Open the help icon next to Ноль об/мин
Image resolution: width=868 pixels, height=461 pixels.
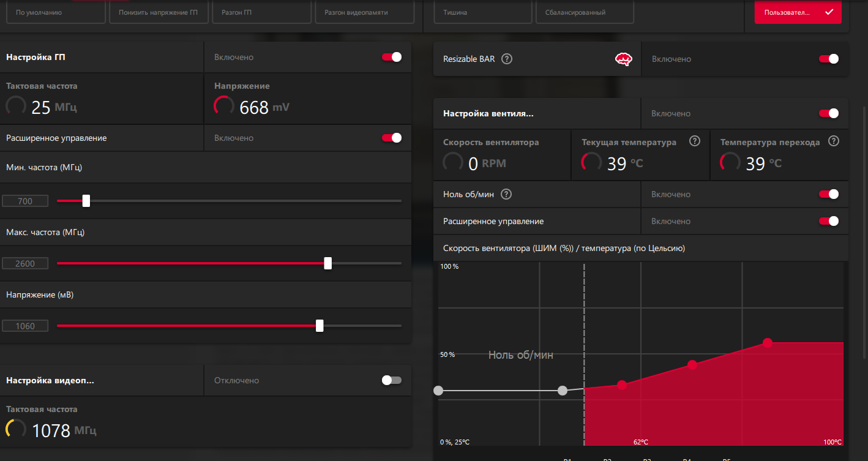pos(506,195)
